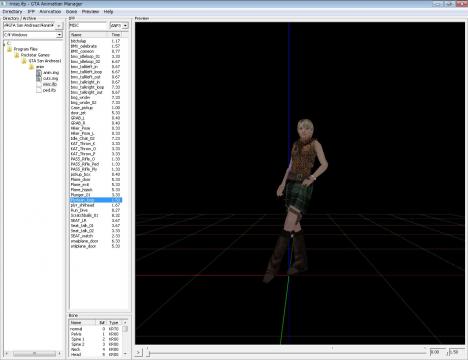This screenshot has height=360, width=468.
Task: Select the KAT_Throw_K animation
Action: click(x=96, y=144)
